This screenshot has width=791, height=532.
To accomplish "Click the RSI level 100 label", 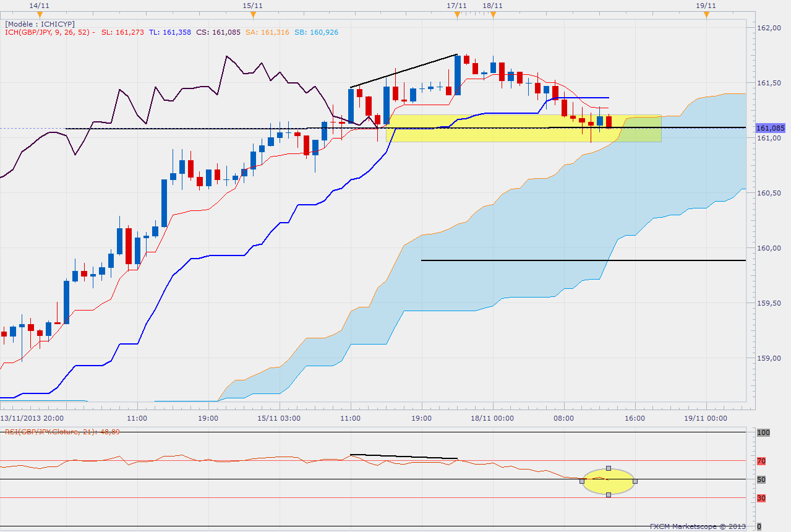I will click(763, 433).
